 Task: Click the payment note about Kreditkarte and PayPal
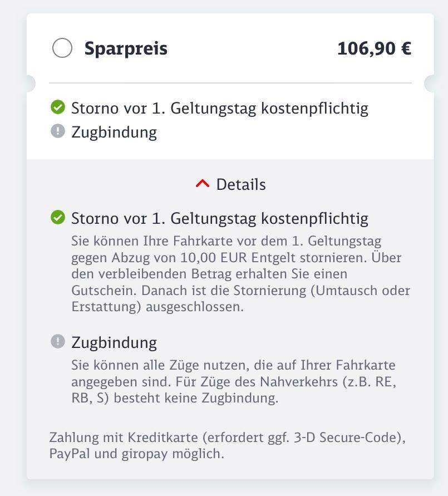click(x=227, y=445)
